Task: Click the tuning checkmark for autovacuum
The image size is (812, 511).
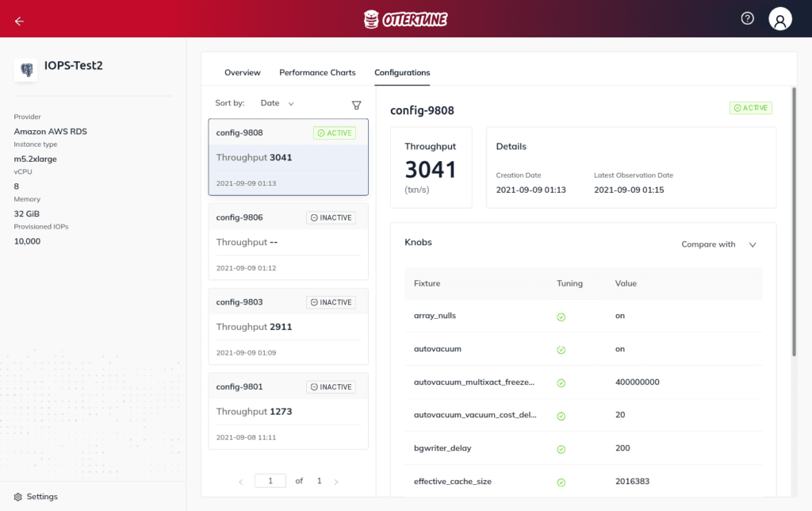Action: pyautogui.click(x=561, y=350)
